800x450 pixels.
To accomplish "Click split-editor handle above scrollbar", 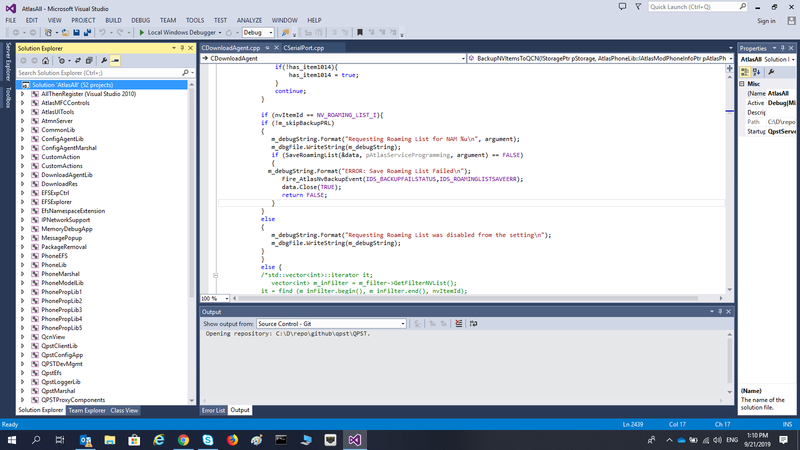I will [x=730, y=68].
